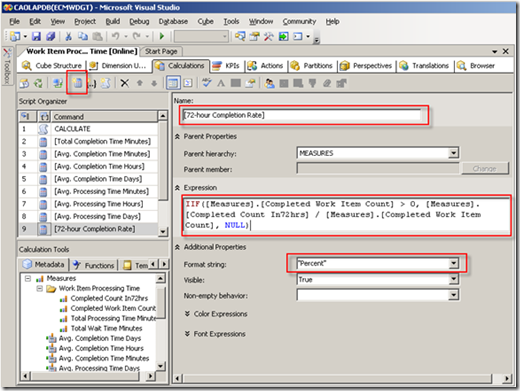
Task: Collapse the Parent Properties section
Action: point(177,136)
